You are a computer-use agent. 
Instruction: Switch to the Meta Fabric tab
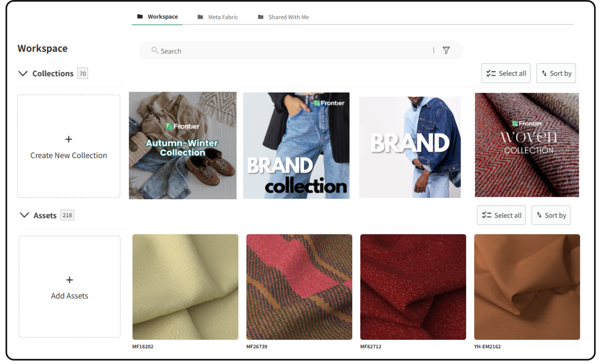(x=223, y=17)
